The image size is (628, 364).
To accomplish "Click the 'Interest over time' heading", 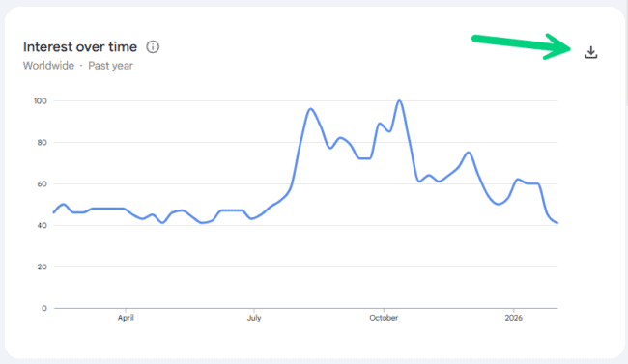I will tap(80, 47).
